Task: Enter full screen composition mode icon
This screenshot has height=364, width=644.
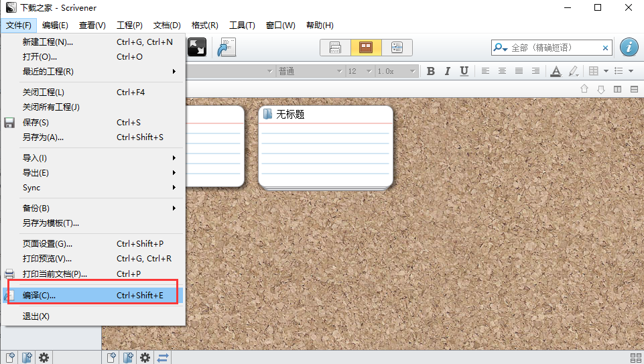Action: pyautogui.click(x=197, y=47)
